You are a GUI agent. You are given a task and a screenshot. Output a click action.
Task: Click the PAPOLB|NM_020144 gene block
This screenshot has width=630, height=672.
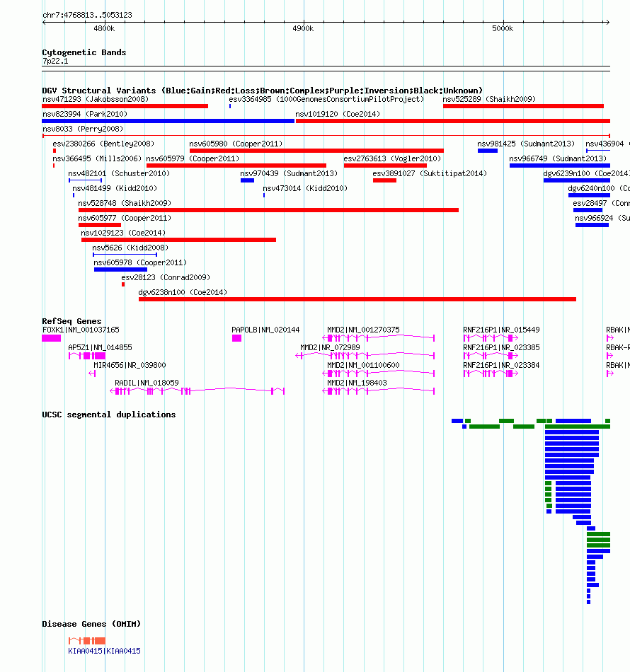click(x=236, y=338)
